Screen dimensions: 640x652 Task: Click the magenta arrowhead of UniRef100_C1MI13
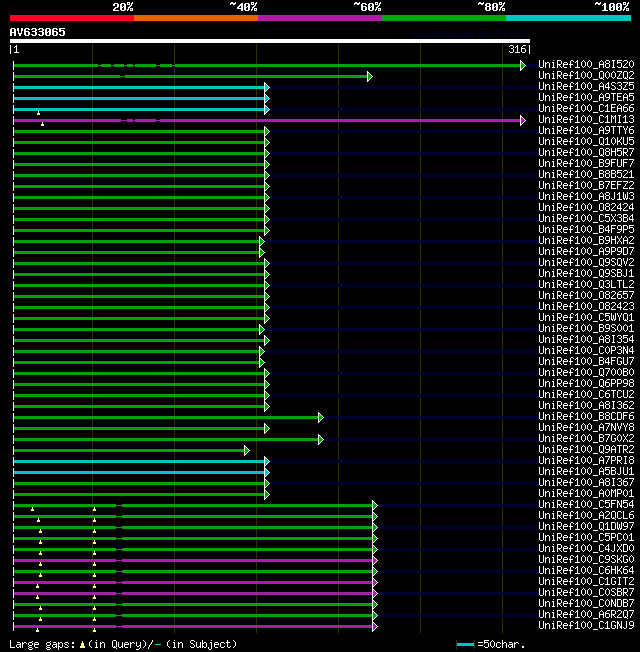(523, 121)
